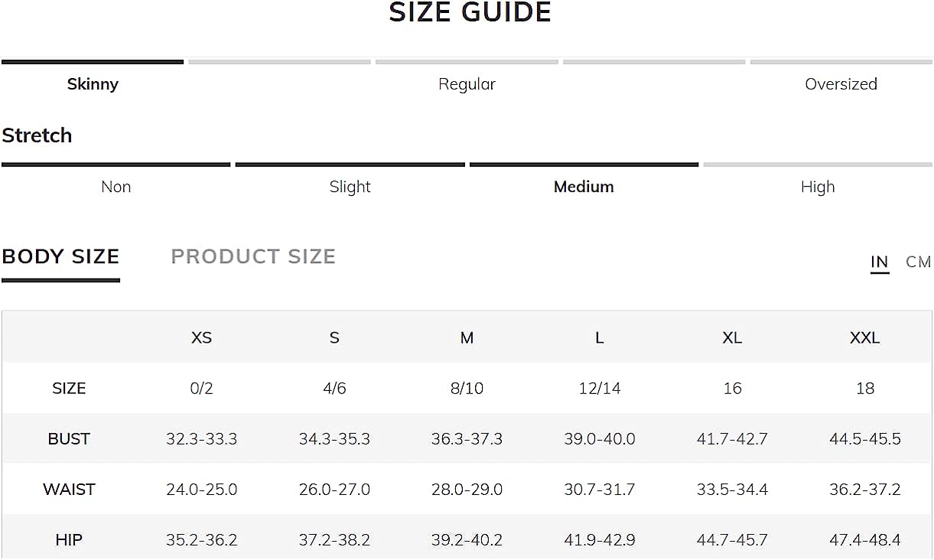Click the Non stretch label

point(116,187)
